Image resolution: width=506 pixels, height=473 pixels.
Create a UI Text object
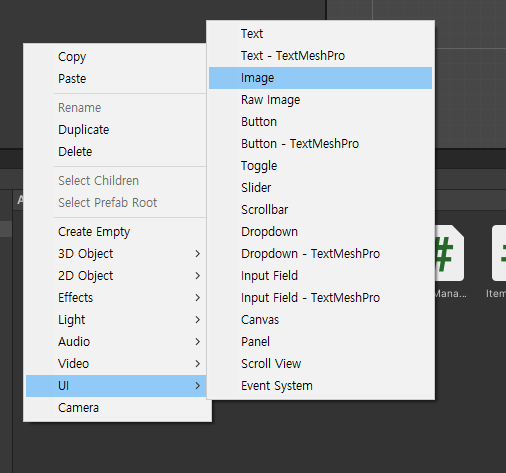coord(320,34)
